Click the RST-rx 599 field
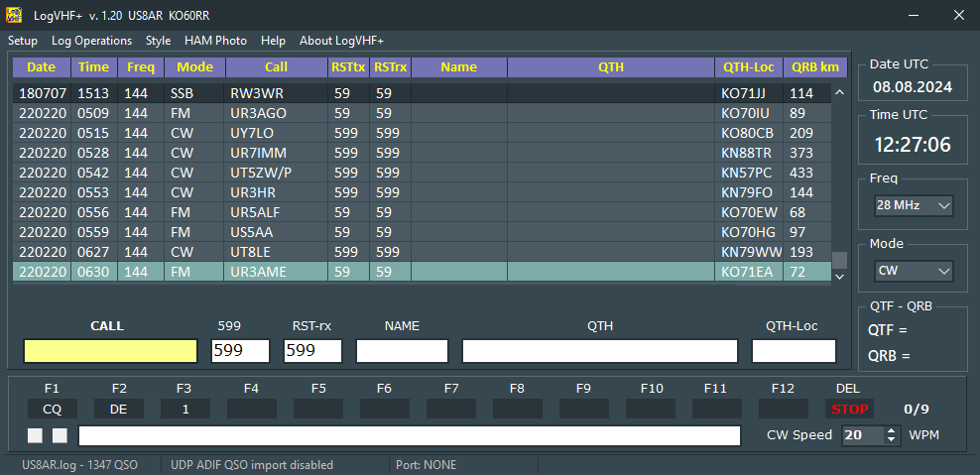Image resolution: width=980 pixels, height=475 pixels. pos(313,351)
